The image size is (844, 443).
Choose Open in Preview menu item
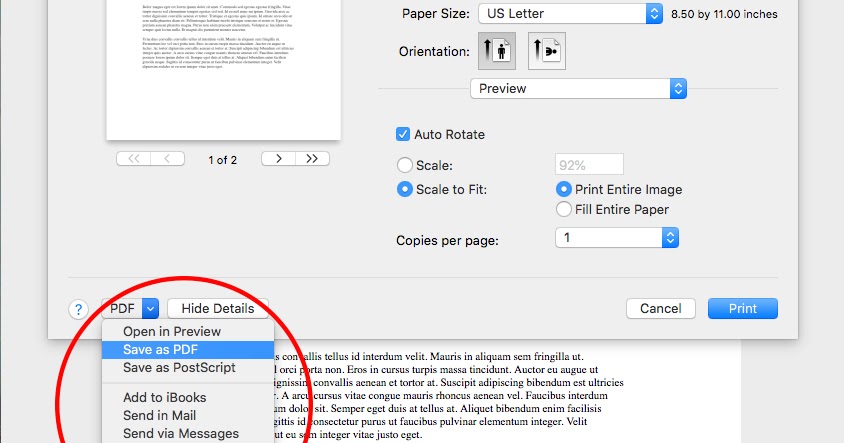pos(188,332)
